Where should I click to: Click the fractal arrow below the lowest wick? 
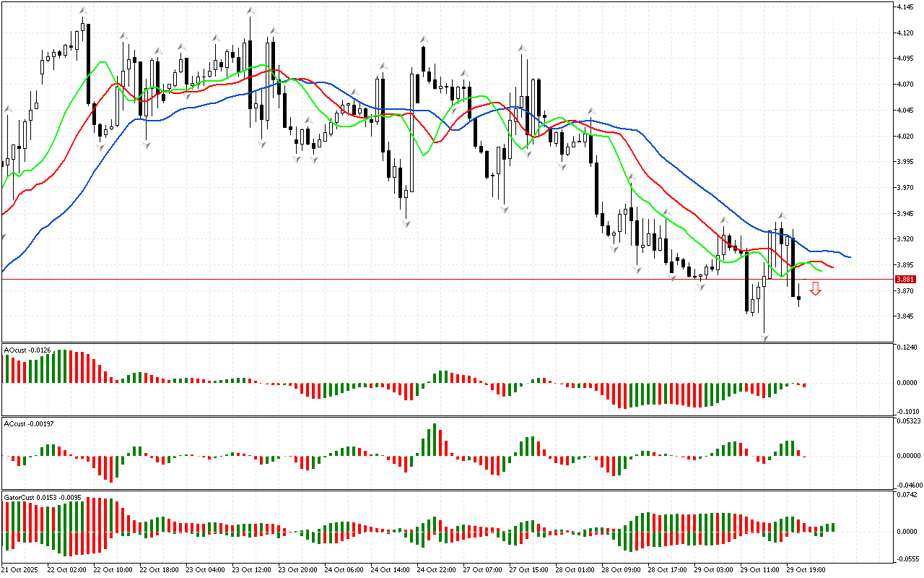(764, 337)
